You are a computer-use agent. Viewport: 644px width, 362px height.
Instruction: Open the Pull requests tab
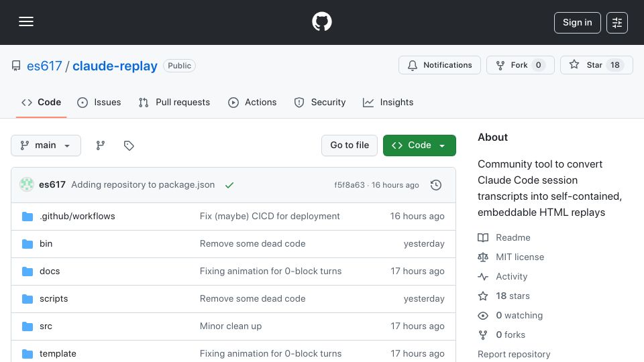pyautogui.click(x=174, y=102)
